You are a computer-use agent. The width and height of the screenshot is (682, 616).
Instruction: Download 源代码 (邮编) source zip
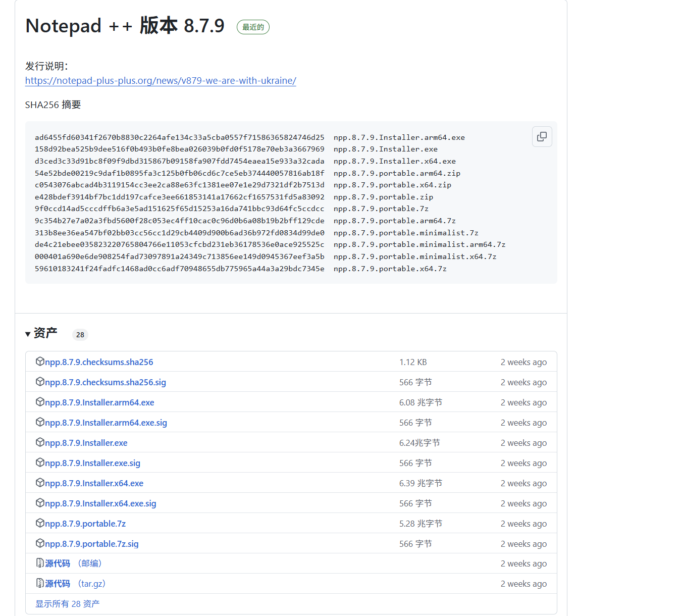point(73,563)
